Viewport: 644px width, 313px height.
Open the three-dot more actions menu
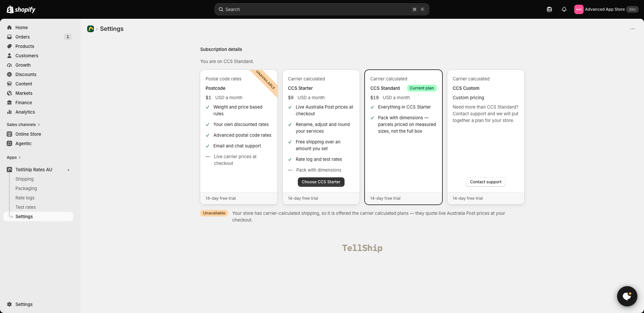point(633,29)
